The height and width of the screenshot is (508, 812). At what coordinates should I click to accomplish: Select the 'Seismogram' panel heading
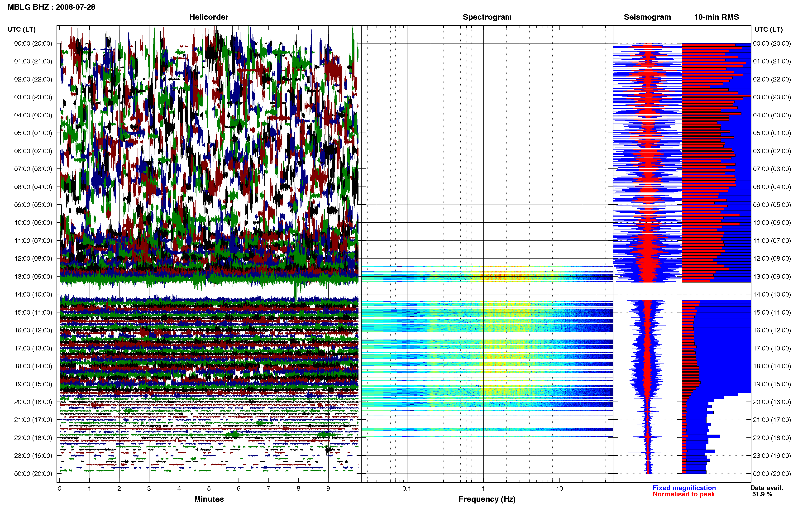pyautogui.click(x=647, y=17)
